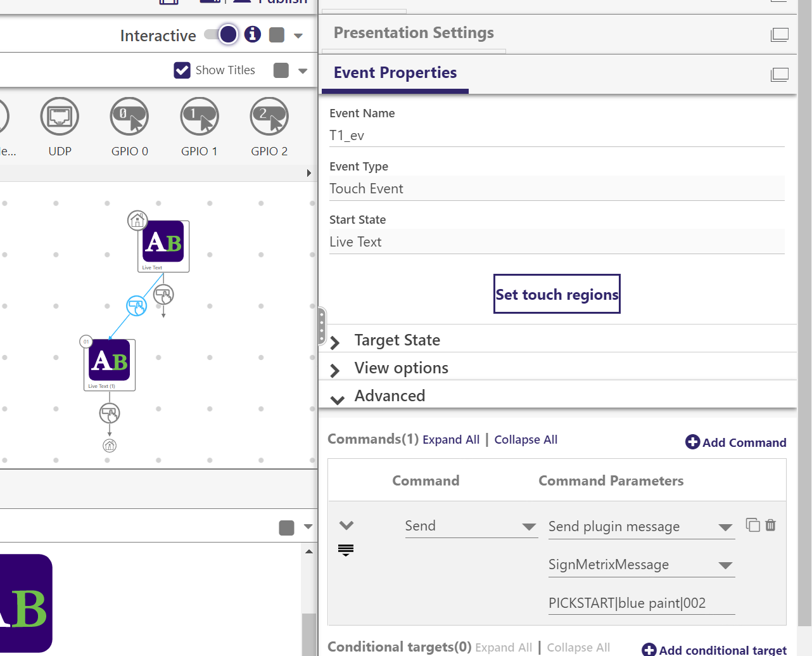
Task: Click the Add Command link
Action: pos(736,442)
